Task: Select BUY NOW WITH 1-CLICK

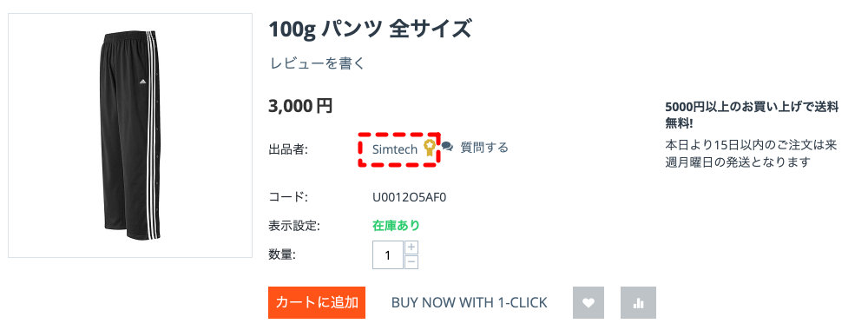Action: pyautogui.click(x=469, y=303)
